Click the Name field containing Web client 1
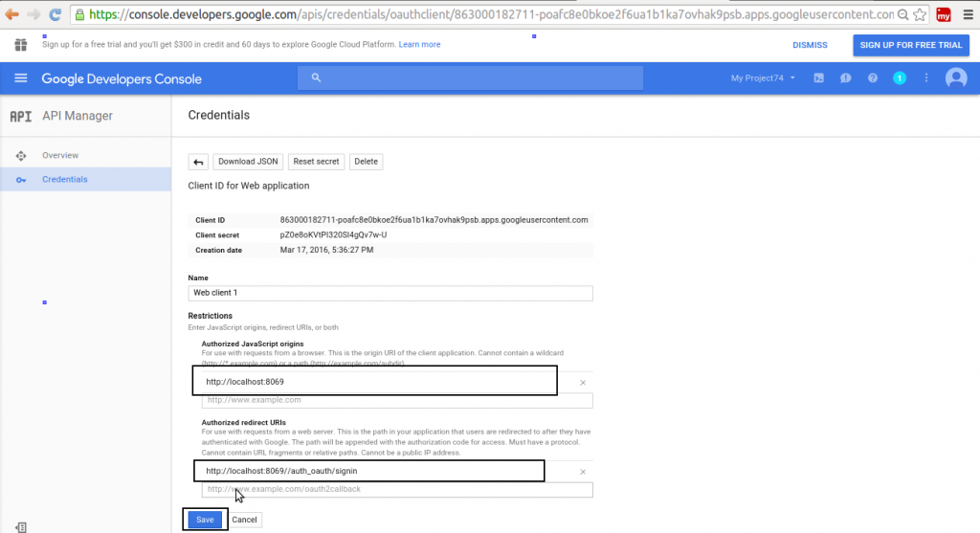Screen dimensions: 980x533 coord(390,293)
